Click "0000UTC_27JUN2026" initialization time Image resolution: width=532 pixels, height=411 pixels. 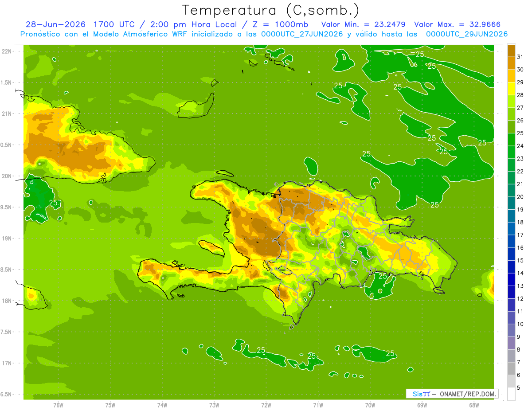pyautogui.click(x=301, y=34)
